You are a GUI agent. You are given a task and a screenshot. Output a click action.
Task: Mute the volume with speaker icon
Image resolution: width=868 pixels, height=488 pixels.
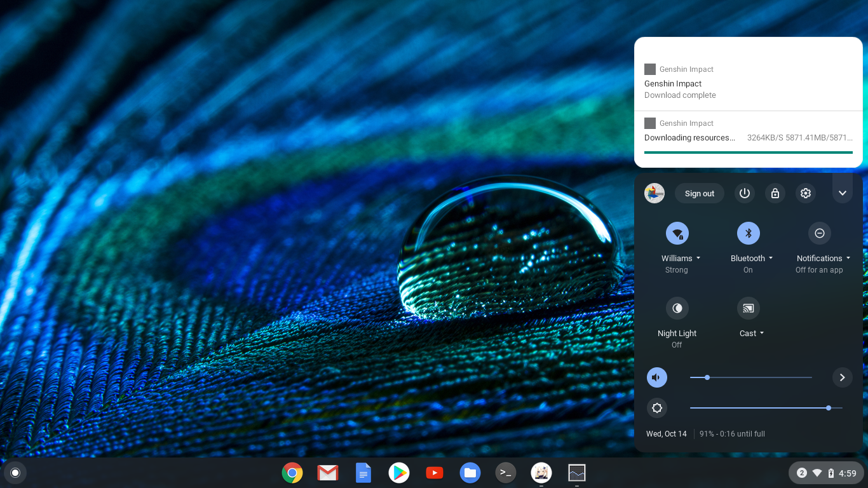(x=657, y=377)
